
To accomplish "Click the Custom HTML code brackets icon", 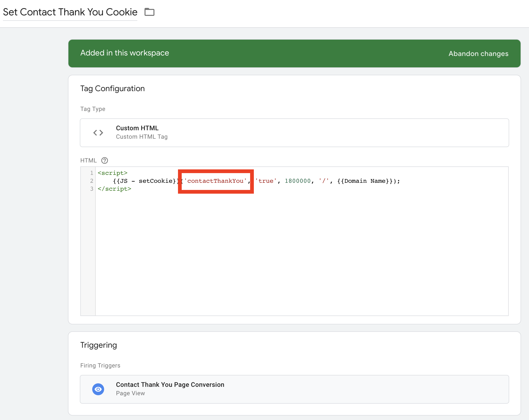I will (98, 133).
